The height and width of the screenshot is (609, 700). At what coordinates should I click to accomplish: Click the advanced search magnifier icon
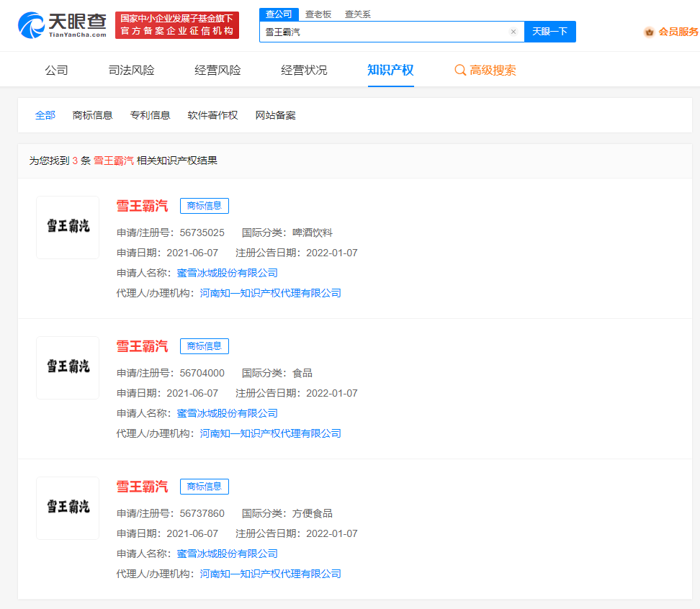click(x=460, y=71)
